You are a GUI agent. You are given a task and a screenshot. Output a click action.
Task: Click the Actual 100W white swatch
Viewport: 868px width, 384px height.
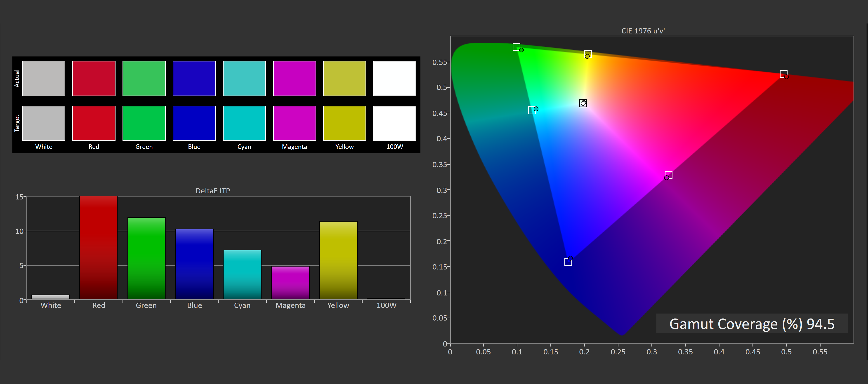click(395, 78)
